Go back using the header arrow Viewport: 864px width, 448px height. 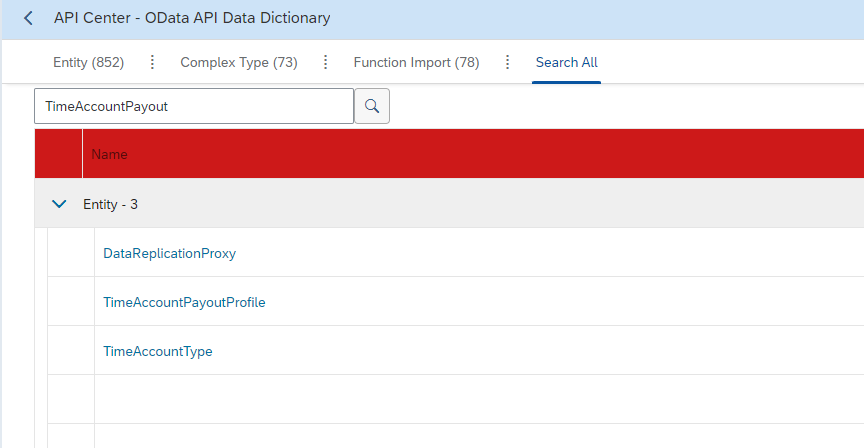pos(28,18)
